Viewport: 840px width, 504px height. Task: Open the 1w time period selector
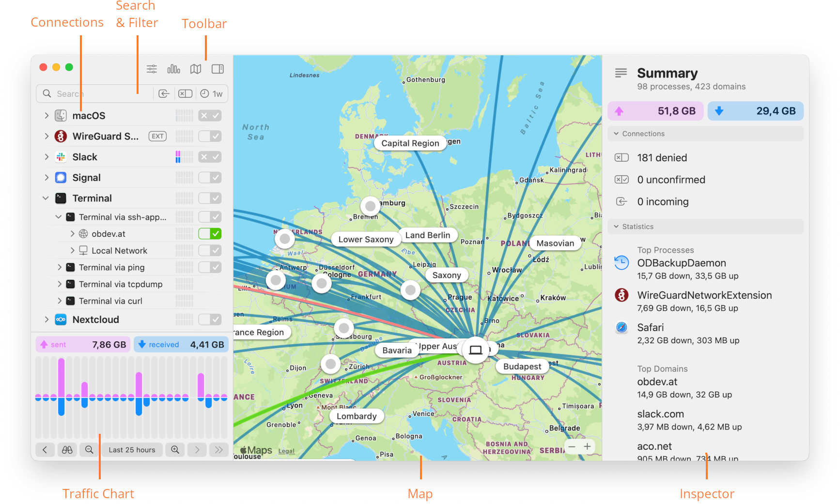(212, 93)
